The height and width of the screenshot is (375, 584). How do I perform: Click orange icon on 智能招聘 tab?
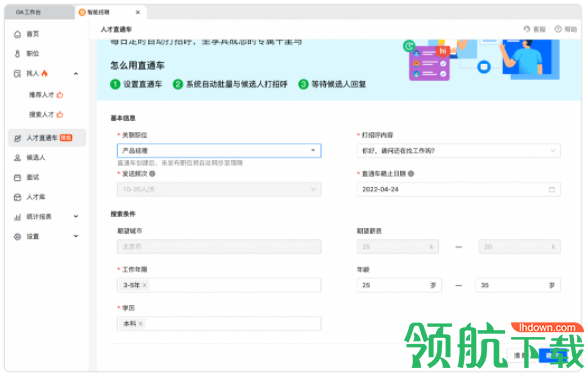click(x=82, y=12)
